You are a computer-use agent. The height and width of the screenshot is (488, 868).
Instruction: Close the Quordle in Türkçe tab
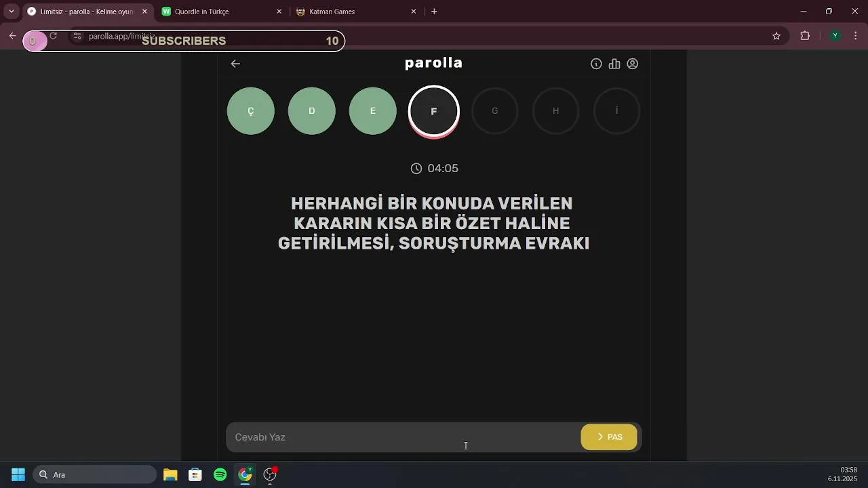click(x=279, y=12)
